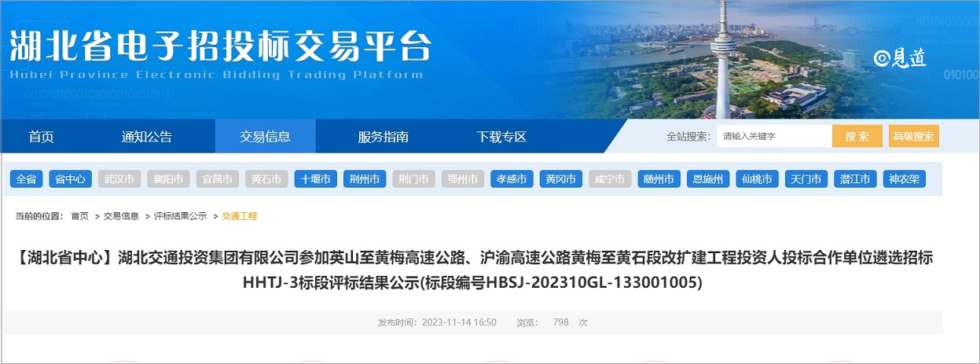Open the 服务指南 menu item
This screenshot has width=980, height=364.
coord(383,137)
